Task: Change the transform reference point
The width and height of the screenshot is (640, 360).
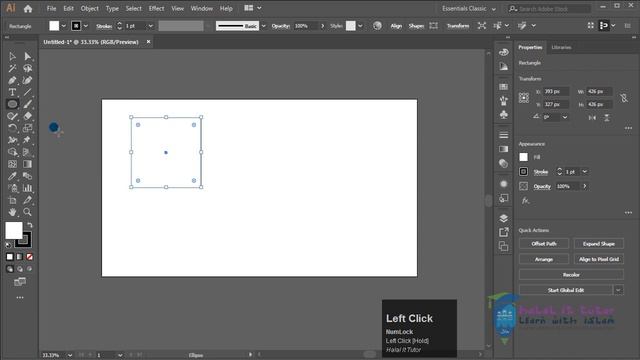Action: tap(524, 98)
